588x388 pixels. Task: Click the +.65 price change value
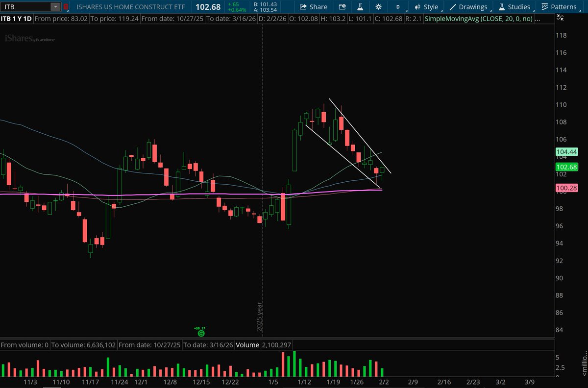click(233, 4)
